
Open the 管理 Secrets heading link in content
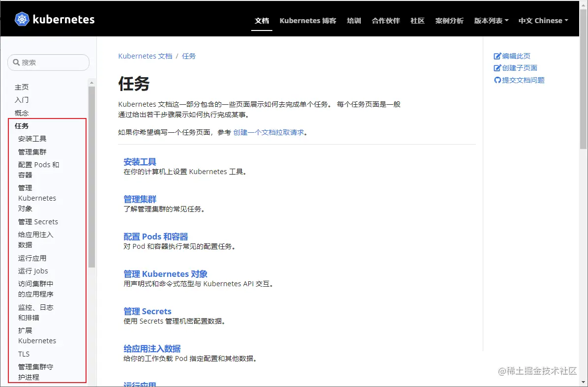(147, 311)
